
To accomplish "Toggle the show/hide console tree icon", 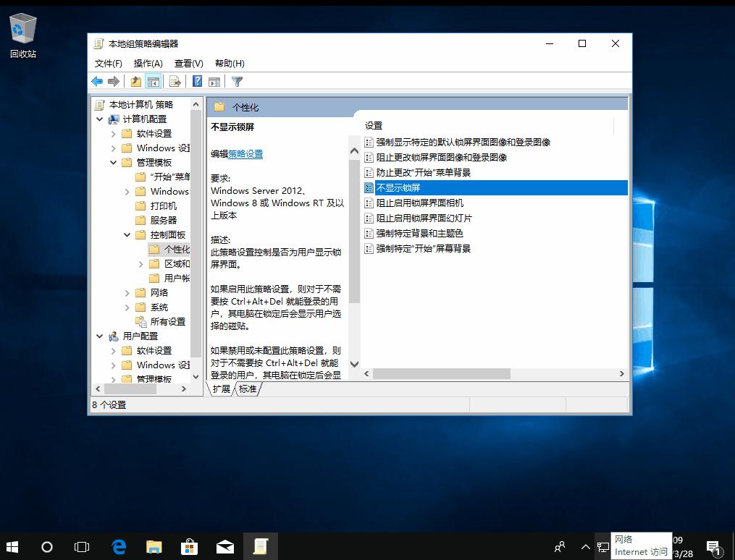I will 154,81.
